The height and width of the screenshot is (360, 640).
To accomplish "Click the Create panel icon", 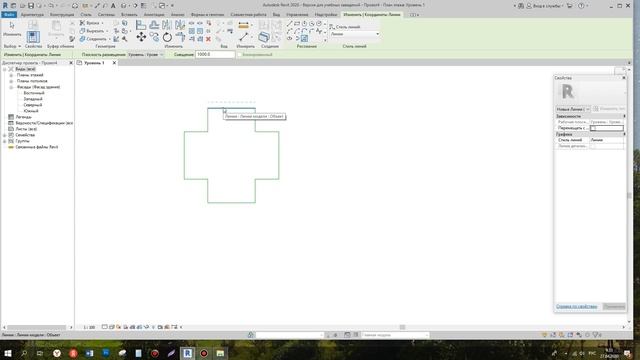I will (x=264, y=37).
